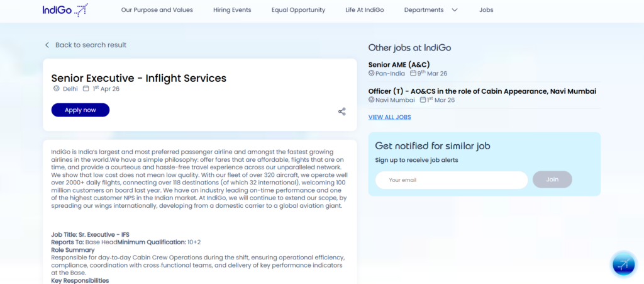The height and width of the screenshot is (284, 644).
Task: Go to Hiring Events page
Action: pyautogui.click(x=232, y=10)
